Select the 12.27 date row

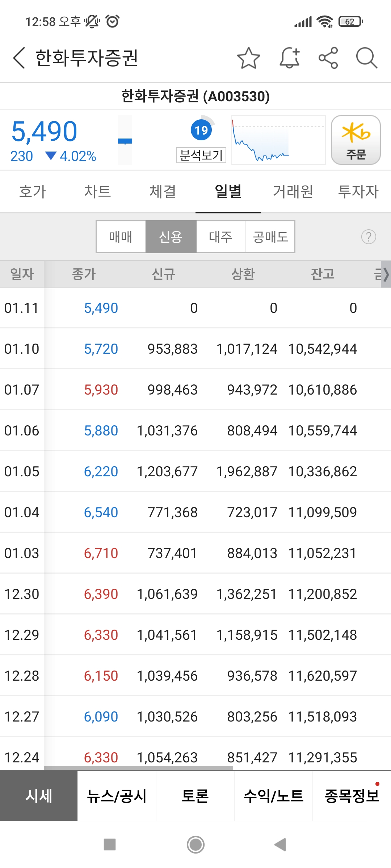click(x=195, y=717)
